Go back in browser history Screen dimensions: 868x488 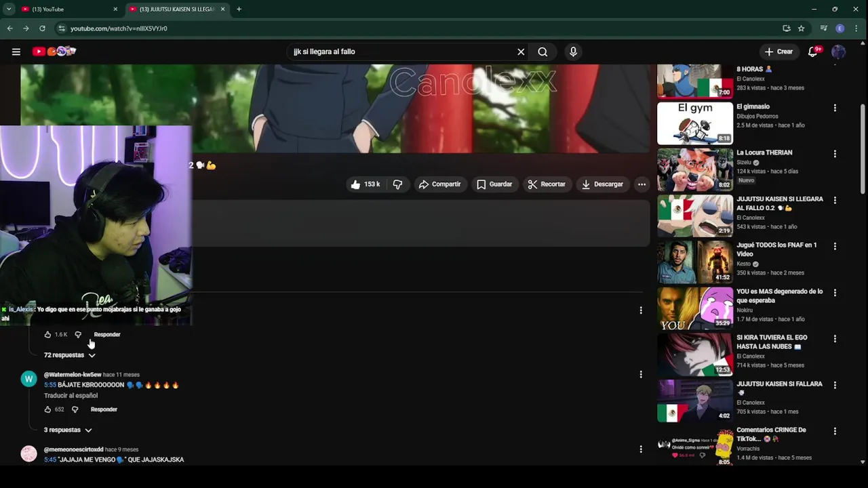9,28
